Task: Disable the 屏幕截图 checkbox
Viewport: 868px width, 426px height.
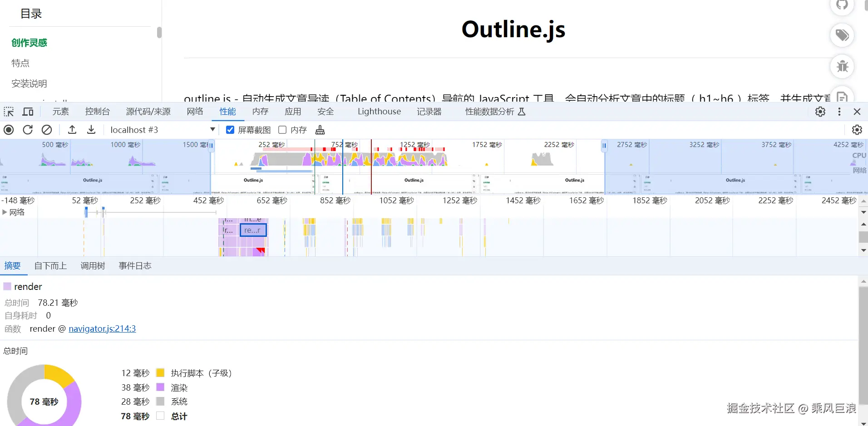Action: 230,130
